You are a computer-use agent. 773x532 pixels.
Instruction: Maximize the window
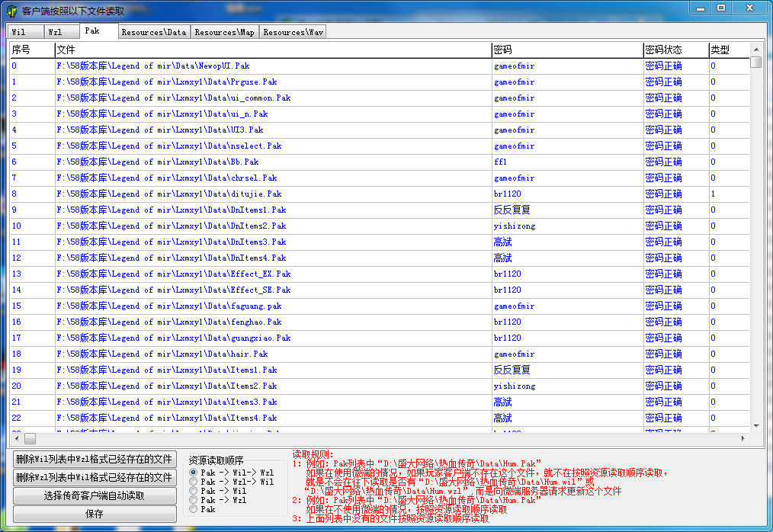click(721, 8)
